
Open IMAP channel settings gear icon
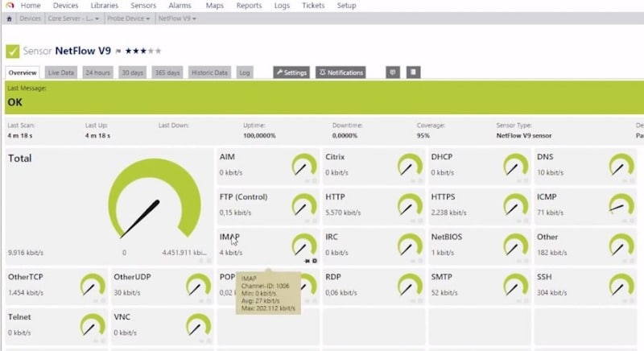click(x=315, y=261)
